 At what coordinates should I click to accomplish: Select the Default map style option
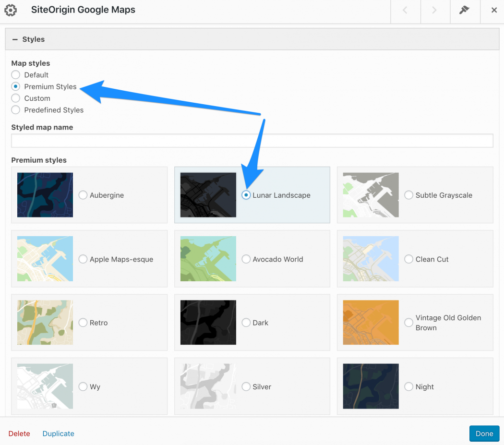15,75
